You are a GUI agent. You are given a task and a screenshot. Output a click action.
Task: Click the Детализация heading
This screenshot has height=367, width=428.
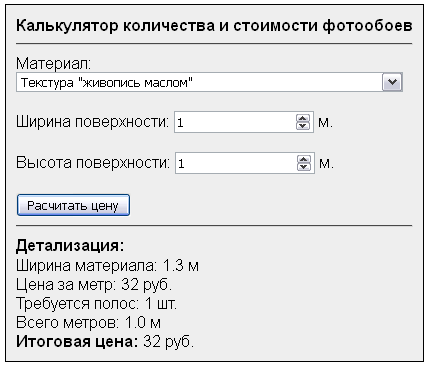70,245
